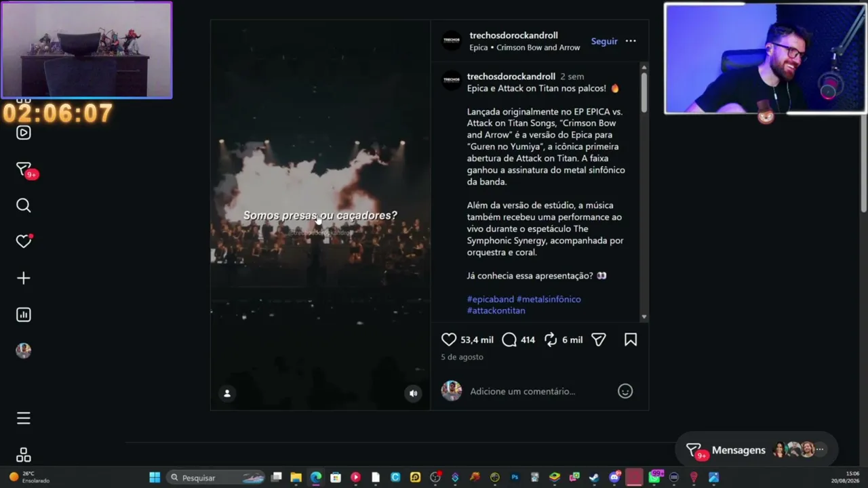The height and width of the screenshot is (488, 868).
Task: Click the caption scroll up arrow
Action: pyautogui.click(x=644, y=67)
